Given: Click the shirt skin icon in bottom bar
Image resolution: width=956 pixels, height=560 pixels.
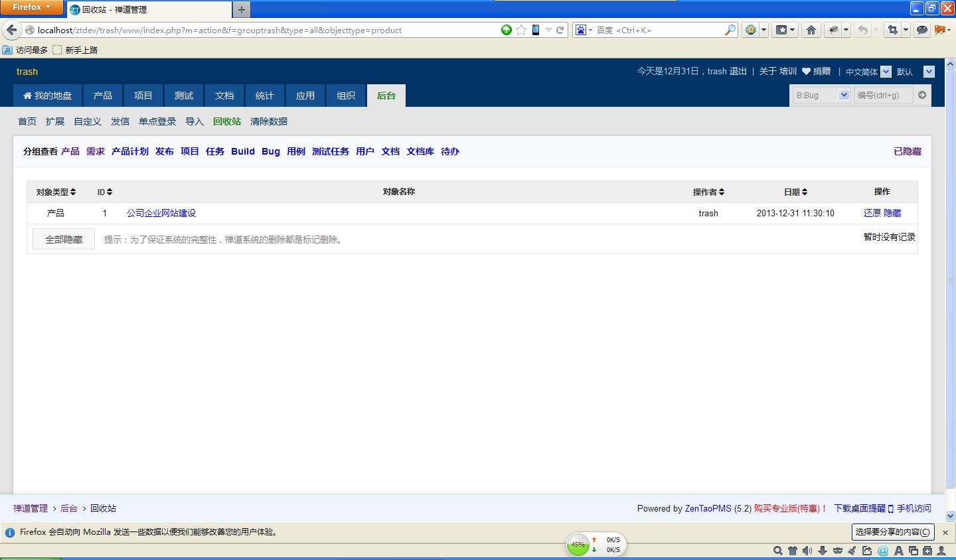Looking at the screenshot, I should 793,551.
